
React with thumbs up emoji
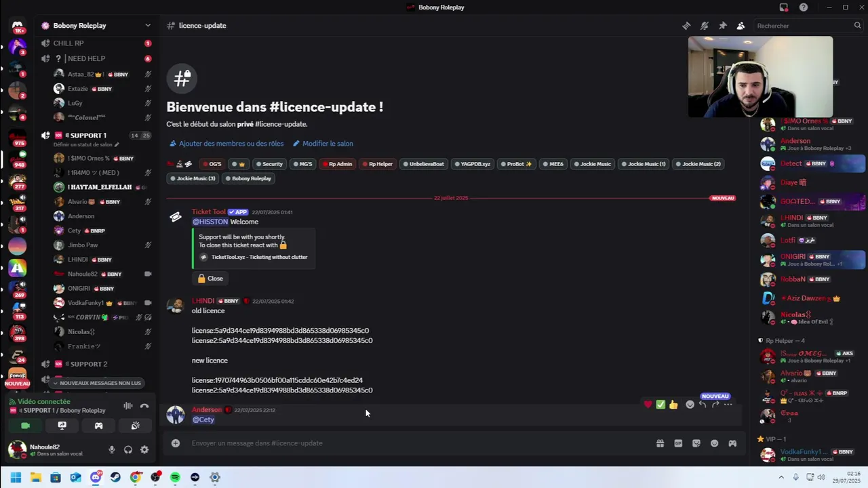(x=673, y=405)
